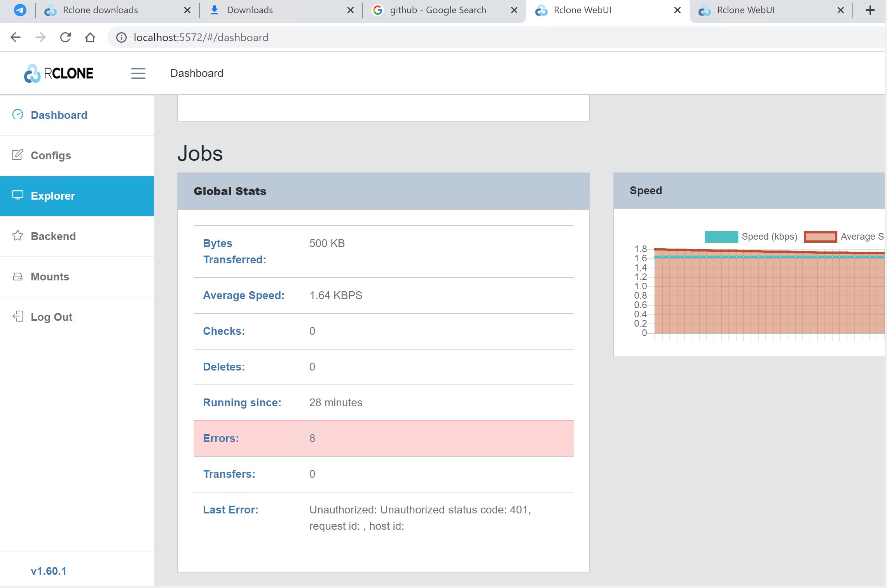
Task: Click the RCLONE logo
Action: [58, 73]
